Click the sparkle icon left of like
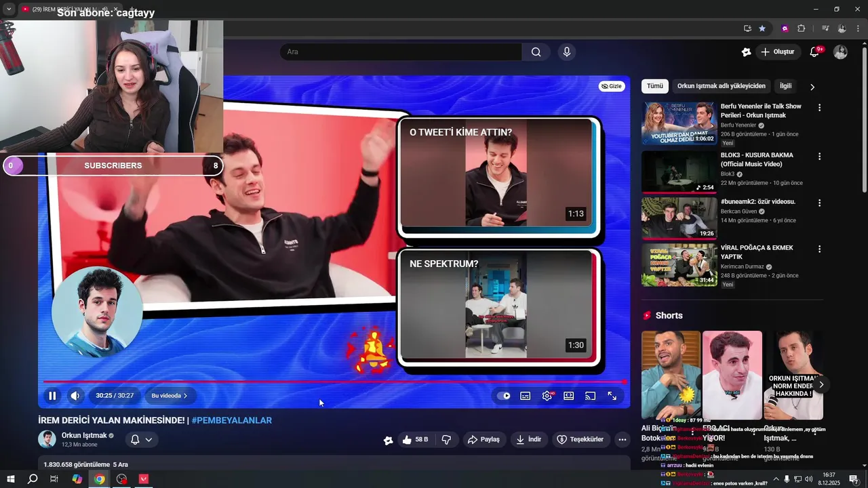 388,440
